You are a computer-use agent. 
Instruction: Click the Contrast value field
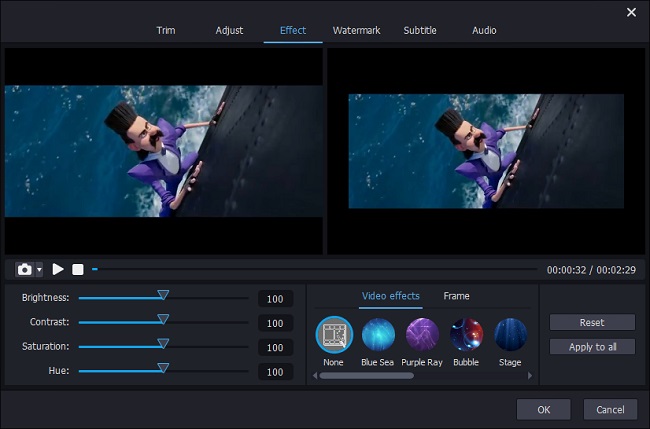275,323
